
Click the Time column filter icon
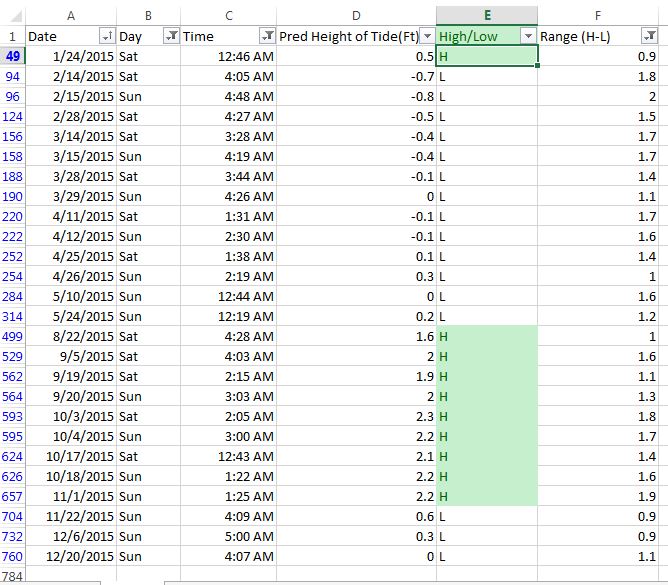(x=267, y=36)
